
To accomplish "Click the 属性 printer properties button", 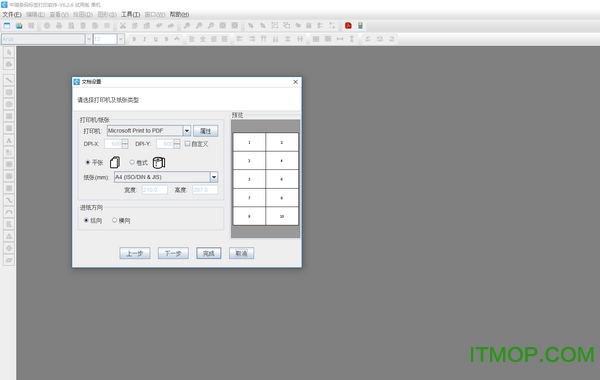I will click(205, 131).
